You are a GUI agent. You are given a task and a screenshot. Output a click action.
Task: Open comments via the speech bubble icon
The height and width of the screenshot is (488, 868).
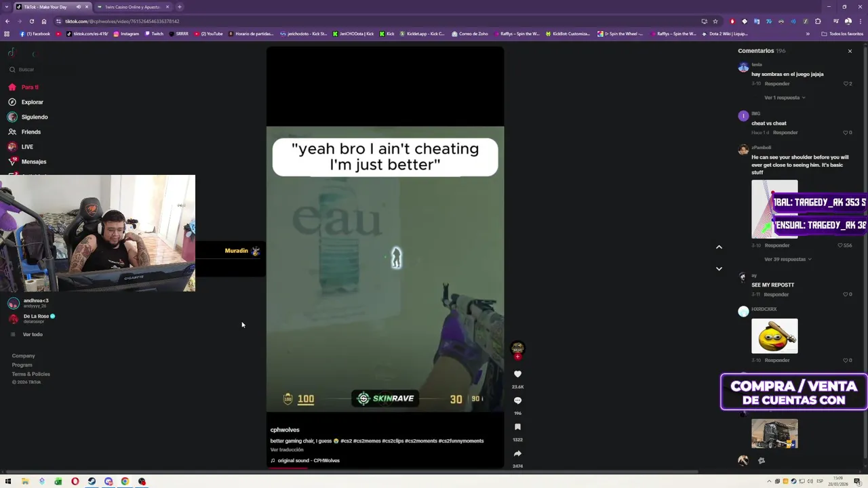pos(517,401)
